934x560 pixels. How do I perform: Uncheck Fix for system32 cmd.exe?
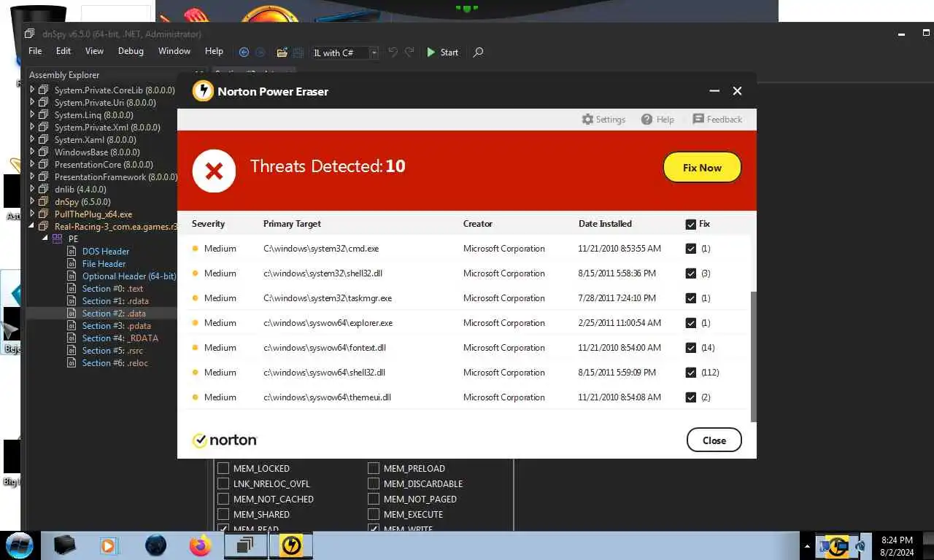point(691,249)
